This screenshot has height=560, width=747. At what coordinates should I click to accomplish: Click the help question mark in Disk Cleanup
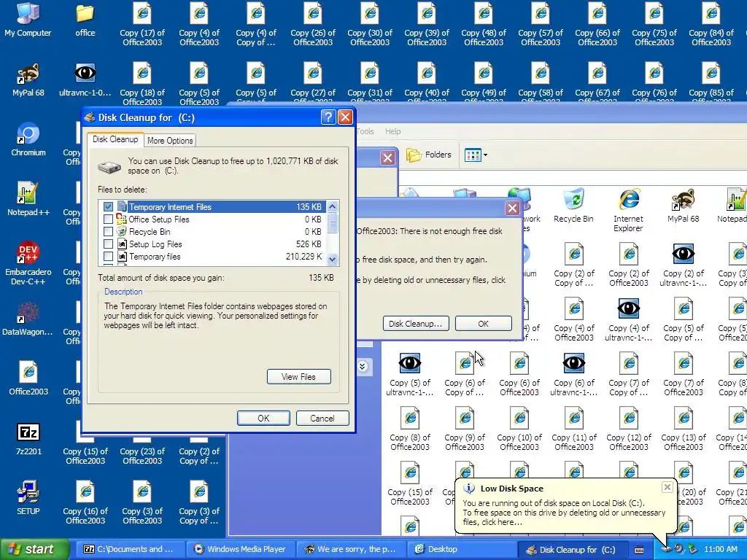[x=328, y=117]
